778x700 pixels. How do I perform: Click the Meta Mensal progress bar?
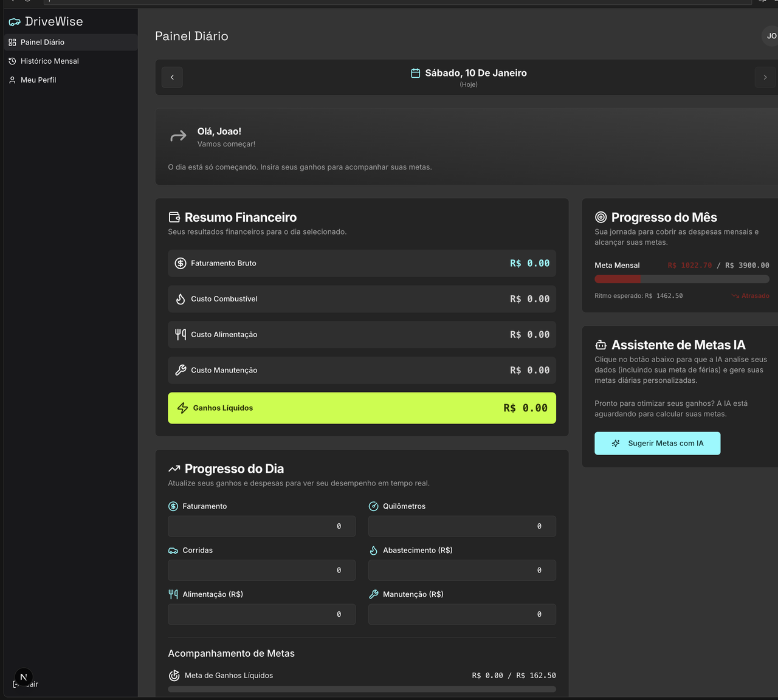(682, 279)
